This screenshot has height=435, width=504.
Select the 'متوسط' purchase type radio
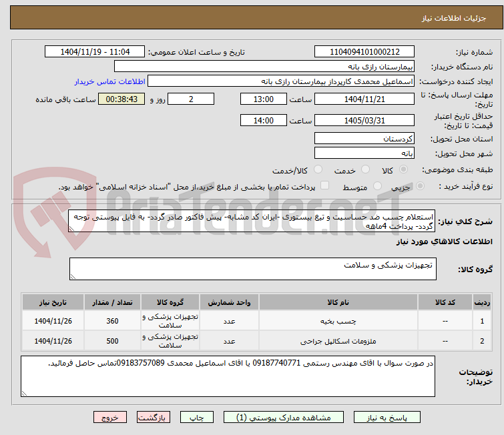click(x=377, y=186)
